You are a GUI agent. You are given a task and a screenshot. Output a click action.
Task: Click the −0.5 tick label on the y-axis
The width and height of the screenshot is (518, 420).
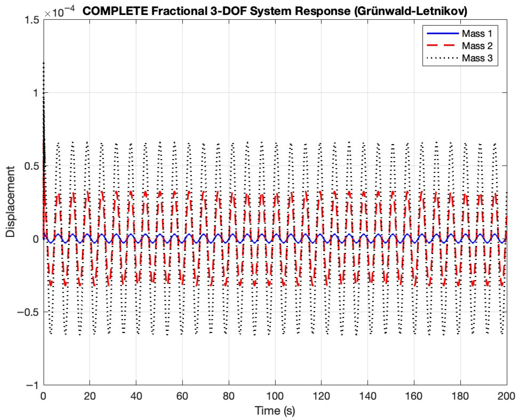28,312
